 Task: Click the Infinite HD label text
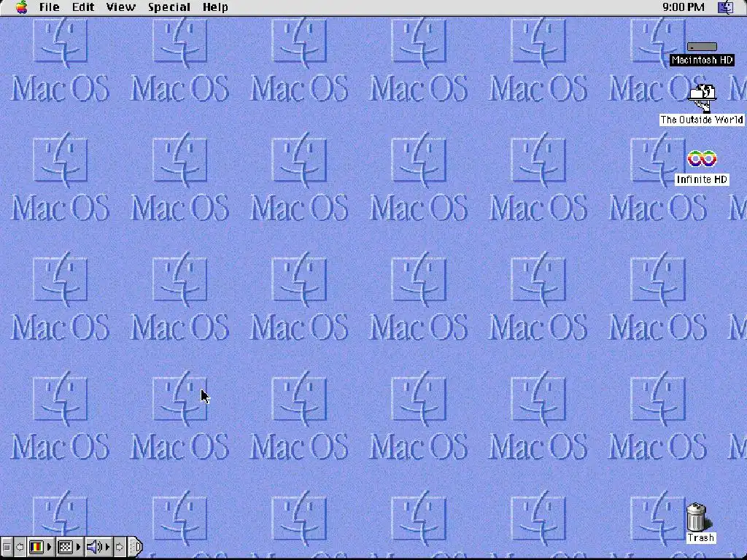pos(702,179)
